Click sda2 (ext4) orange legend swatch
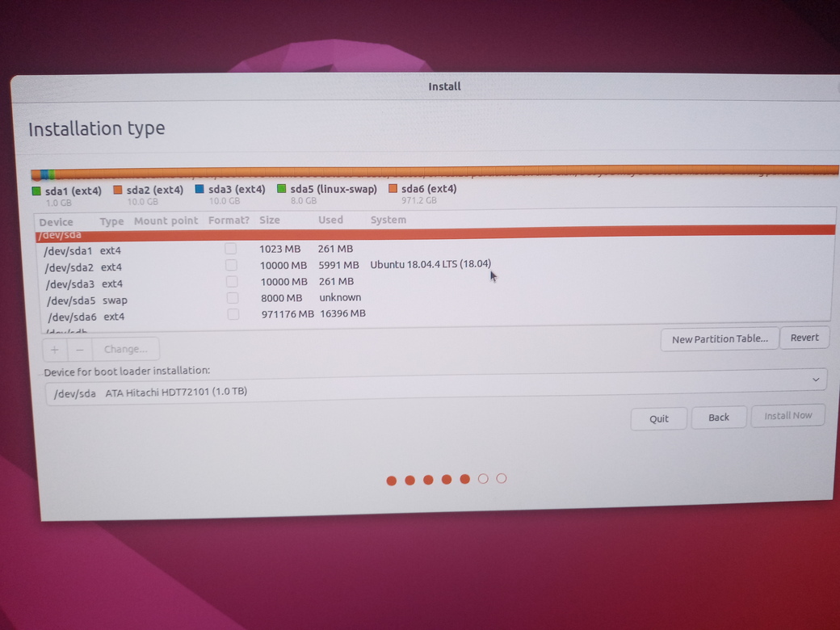840x630 pixels. click(x=118, y=190)
